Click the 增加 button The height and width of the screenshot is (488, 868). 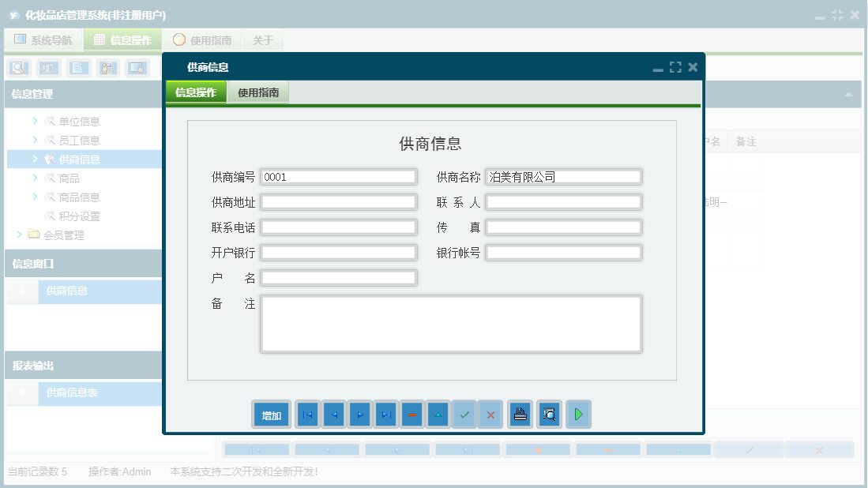[x=270, y=414]
